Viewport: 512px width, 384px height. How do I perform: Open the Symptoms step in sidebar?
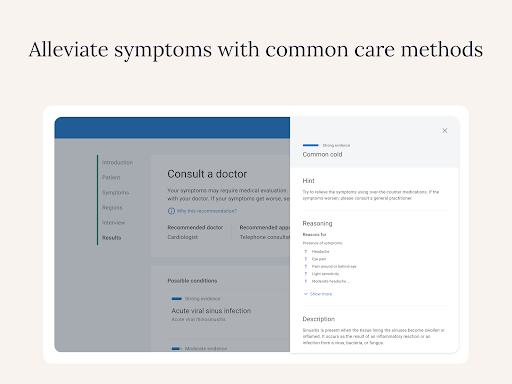115,193
